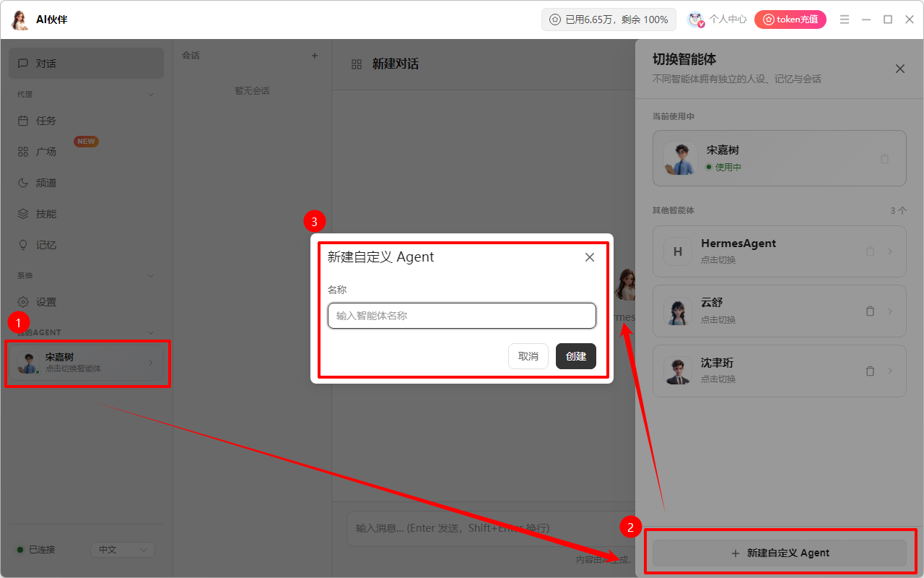
Task: Click the 使用中 status label
Action: 723,167
